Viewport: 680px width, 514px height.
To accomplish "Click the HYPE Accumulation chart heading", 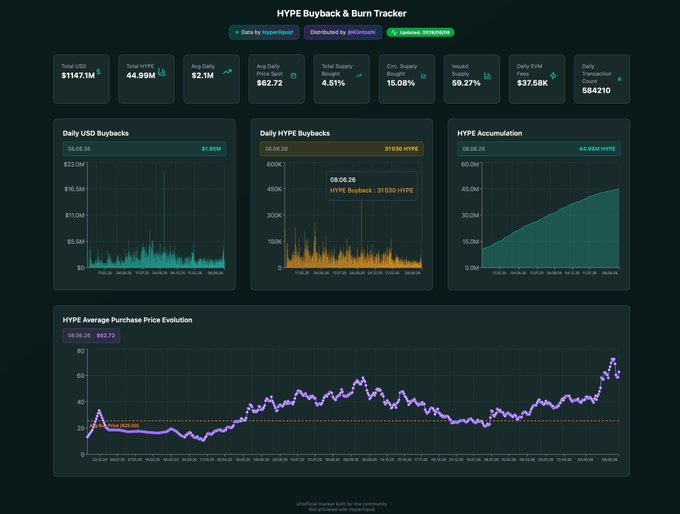I will pos(490,133).
